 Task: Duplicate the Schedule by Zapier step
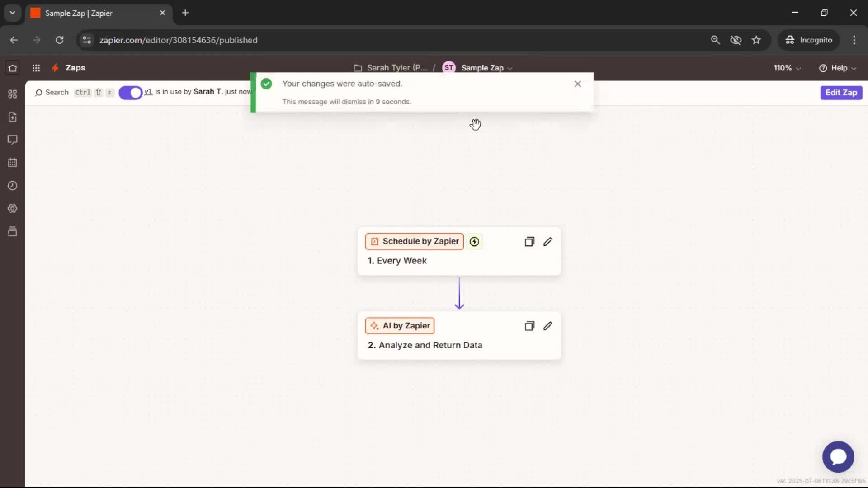coord(529,242)
